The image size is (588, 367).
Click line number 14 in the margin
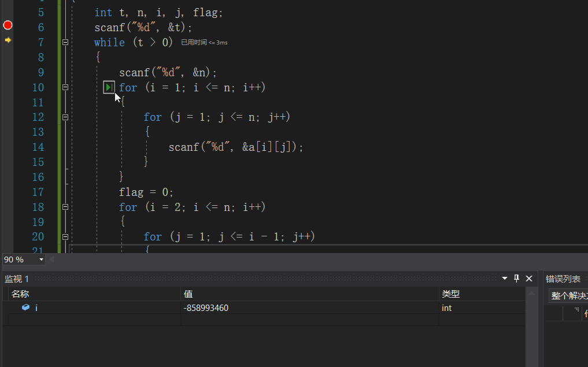pos(38,147)
